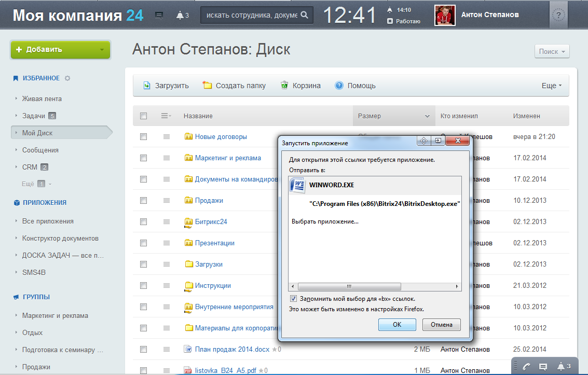Check the План продаж 2014.docx checkbox

click(143, 349)
